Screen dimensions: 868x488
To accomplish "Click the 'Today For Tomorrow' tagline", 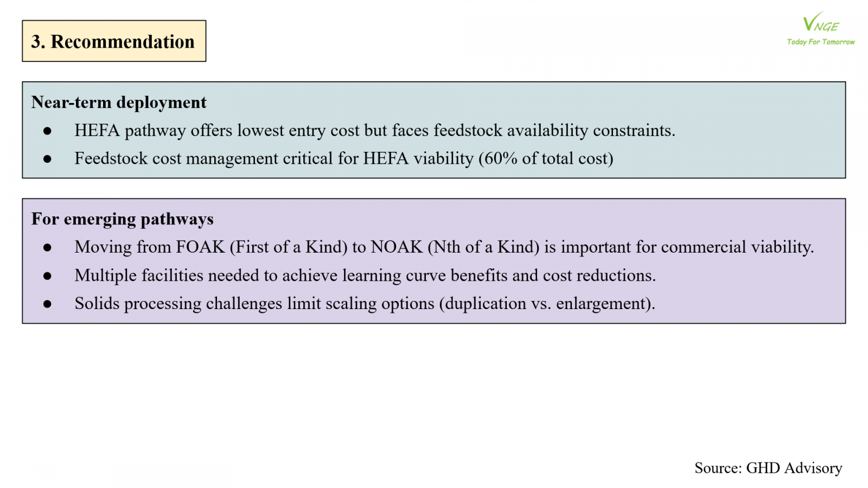I will [x=820, y=42].
